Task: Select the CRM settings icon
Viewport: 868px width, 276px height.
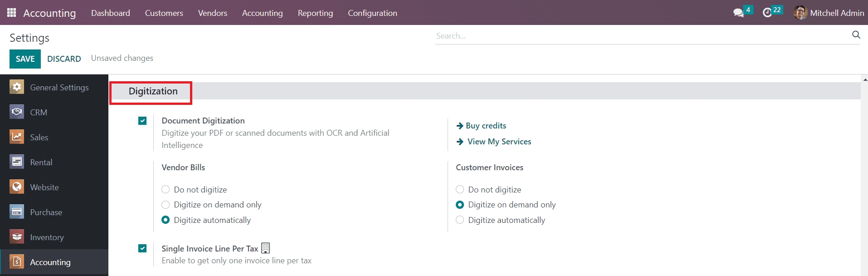Action: pyautogui.click(x=17, y=112)
